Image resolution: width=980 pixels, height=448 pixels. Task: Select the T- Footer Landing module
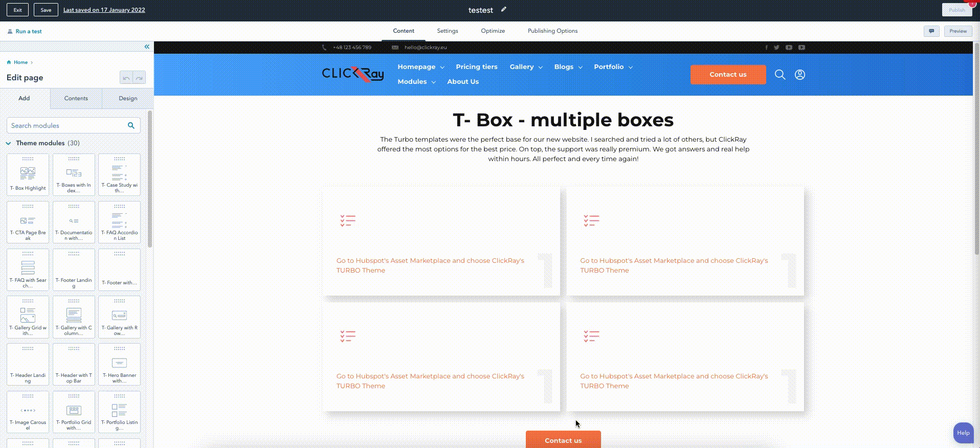[74, 270]
